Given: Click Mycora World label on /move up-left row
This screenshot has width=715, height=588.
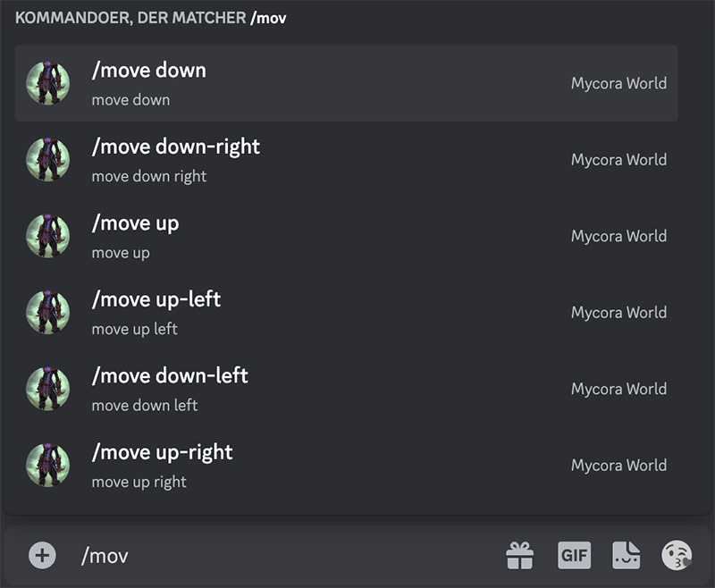Looking at the screenshot, I should tap(618, 313).
